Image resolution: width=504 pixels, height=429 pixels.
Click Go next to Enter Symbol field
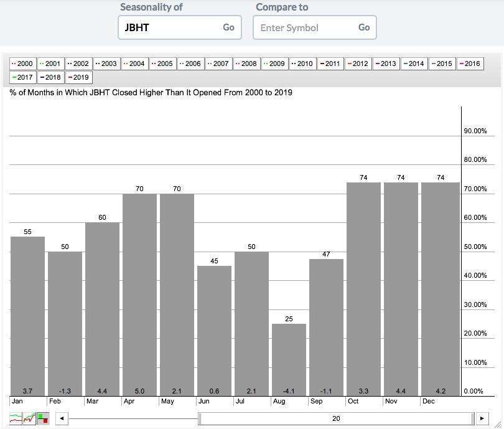click(x=364, y=27)
